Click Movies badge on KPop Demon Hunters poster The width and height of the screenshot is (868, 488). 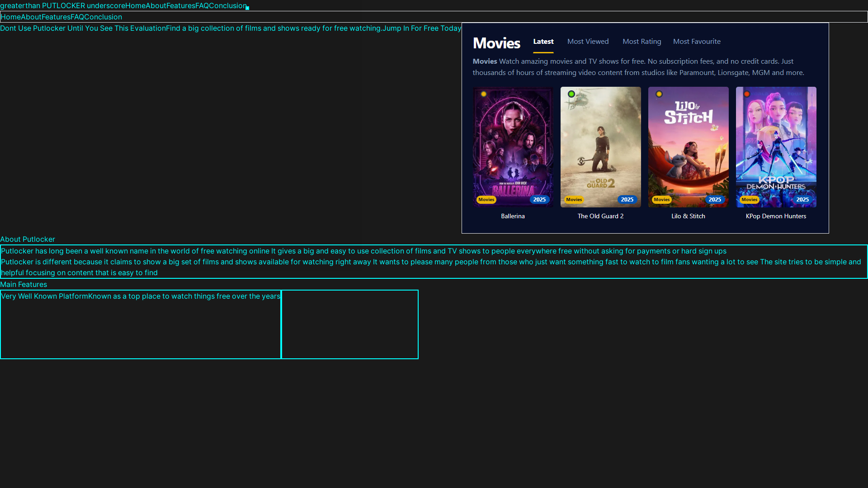coord(750,200)
